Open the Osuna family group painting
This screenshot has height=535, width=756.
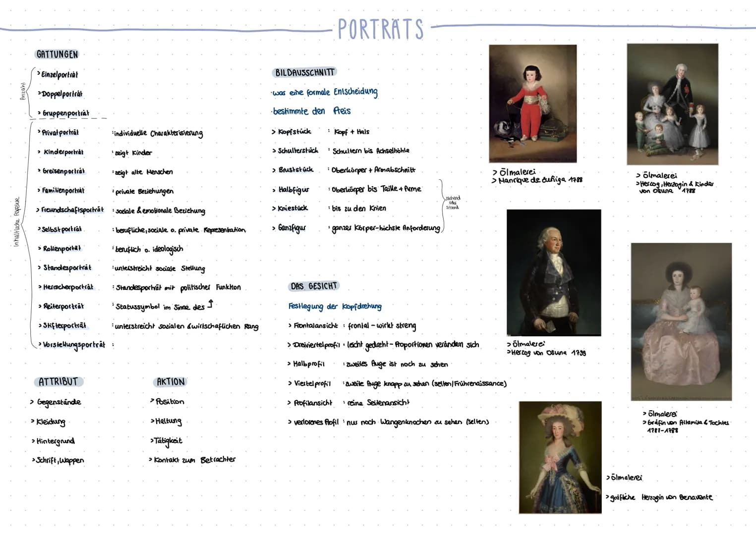point(672,104)
